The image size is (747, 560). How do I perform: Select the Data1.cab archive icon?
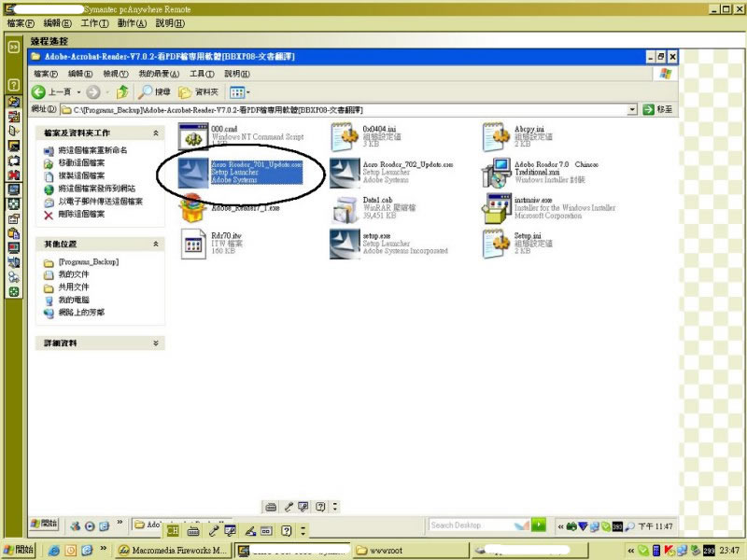pos(345,209)
